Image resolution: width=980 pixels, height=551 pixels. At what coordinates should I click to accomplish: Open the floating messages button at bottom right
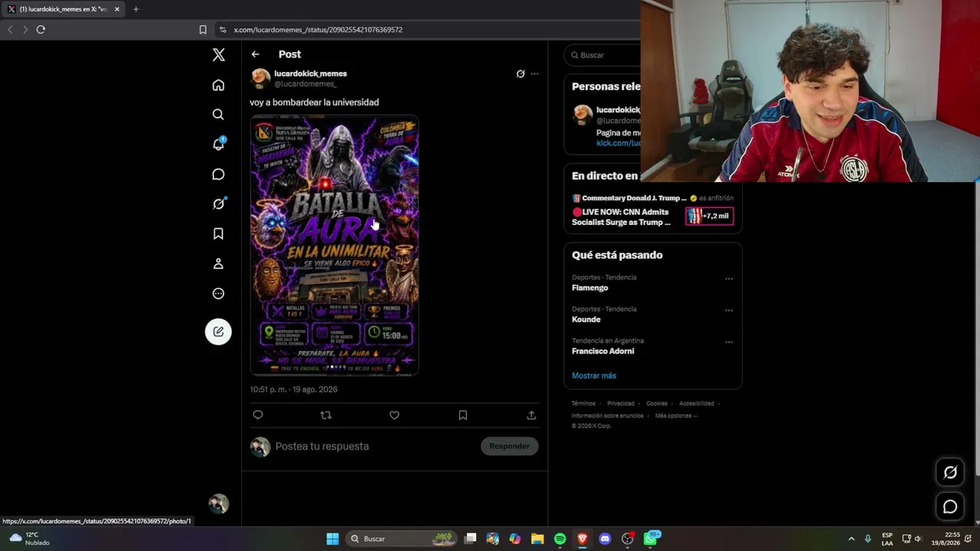pos(950,507)
